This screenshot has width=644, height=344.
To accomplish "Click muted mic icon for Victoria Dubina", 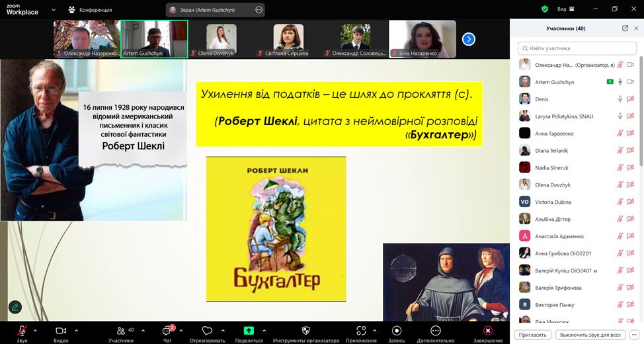I will (620, 202).
